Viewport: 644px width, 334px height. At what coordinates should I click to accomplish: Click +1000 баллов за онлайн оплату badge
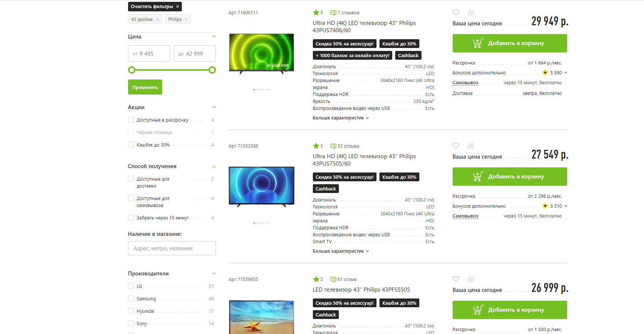[x=353, y=55]
